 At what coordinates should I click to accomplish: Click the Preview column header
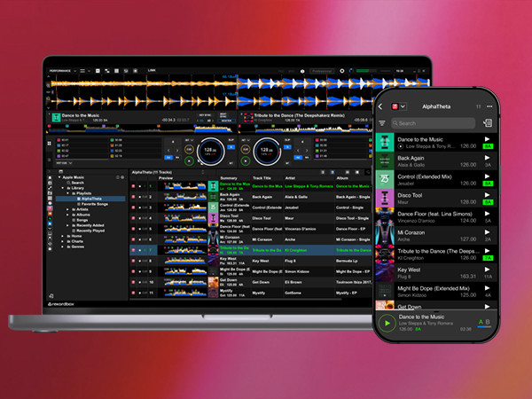[166, 178]
